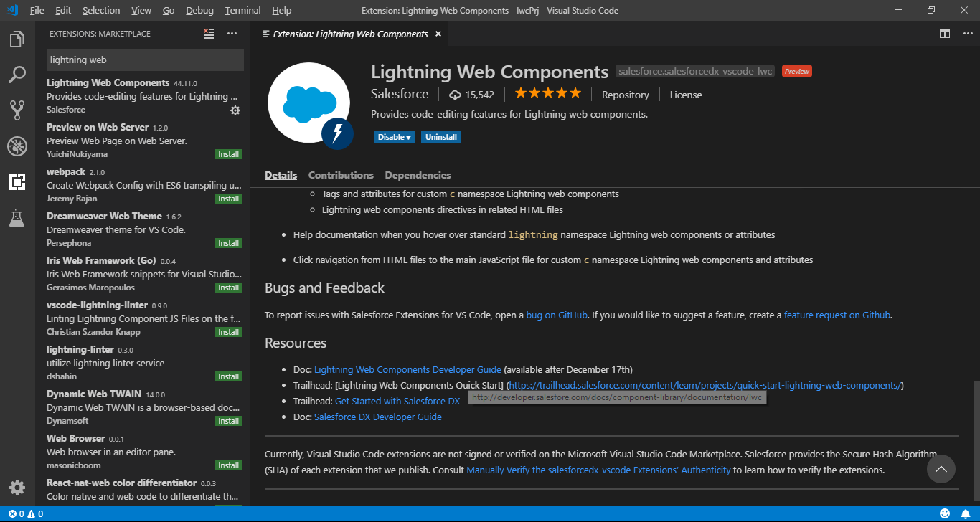Image resolution: width=980 pixels, height=522 pixels.
Task: Open the trailhead quick-start URL link
Action: coord(705,385)
